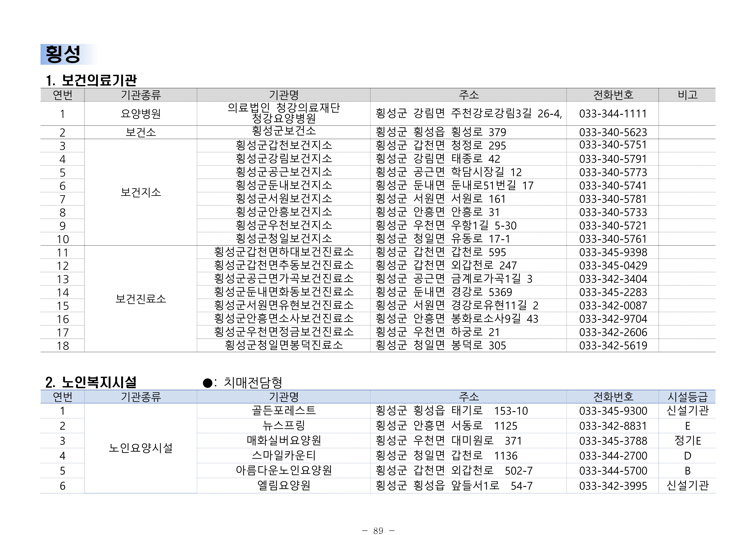The image size is (756, 535).
Task: Click address 횡성군 횡성읍 횡성로 379
Action: pyautogui.click(x=441, y=132)
